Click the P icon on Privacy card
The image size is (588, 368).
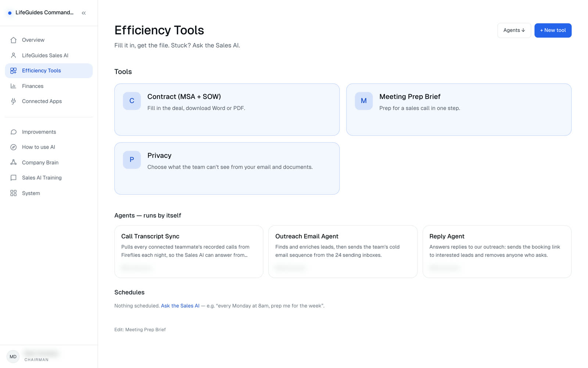pyautogui.click(x=132, y=160)
